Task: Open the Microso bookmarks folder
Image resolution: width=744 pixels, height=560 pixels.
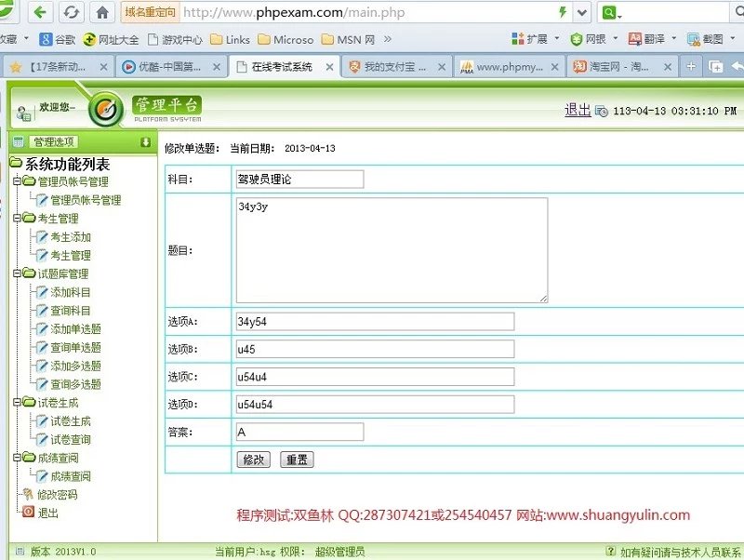Action: (286, 39)
